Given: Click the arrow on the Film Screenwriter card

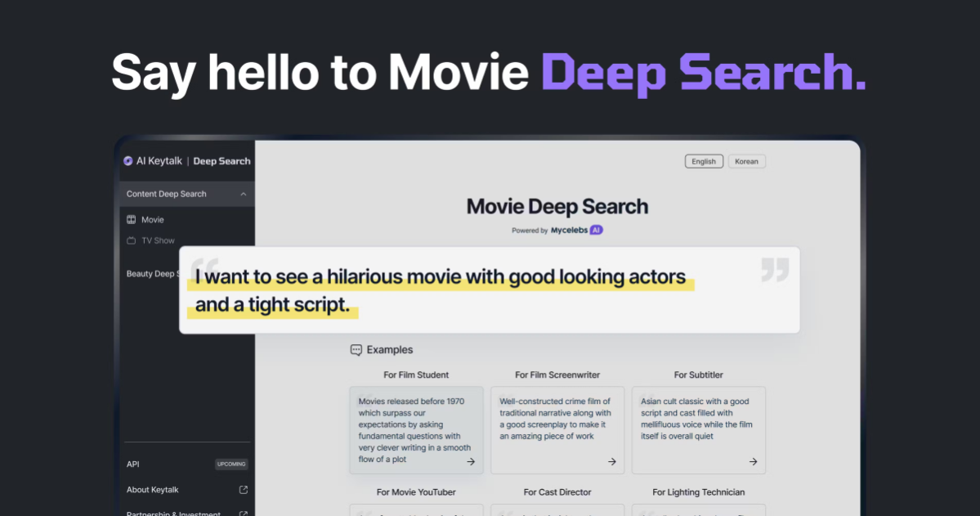Looking at the screenshot, I should click(612, 461).
